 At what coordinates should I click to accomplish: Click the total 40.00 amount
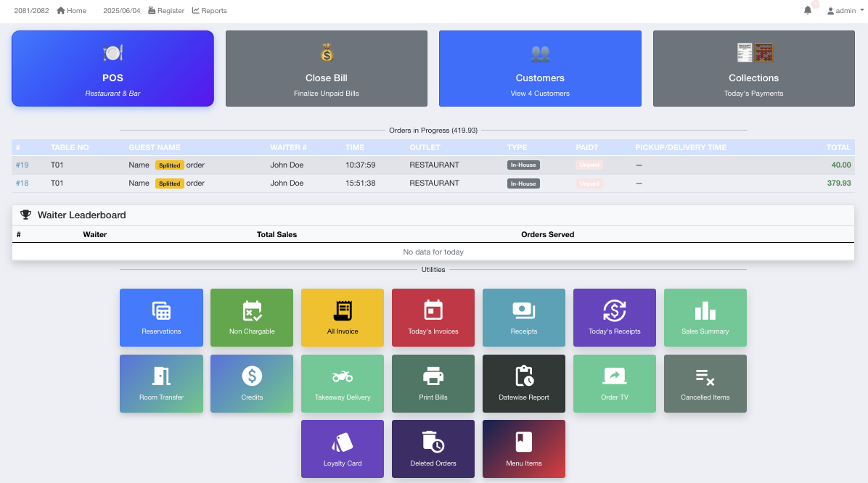(841, 165)
